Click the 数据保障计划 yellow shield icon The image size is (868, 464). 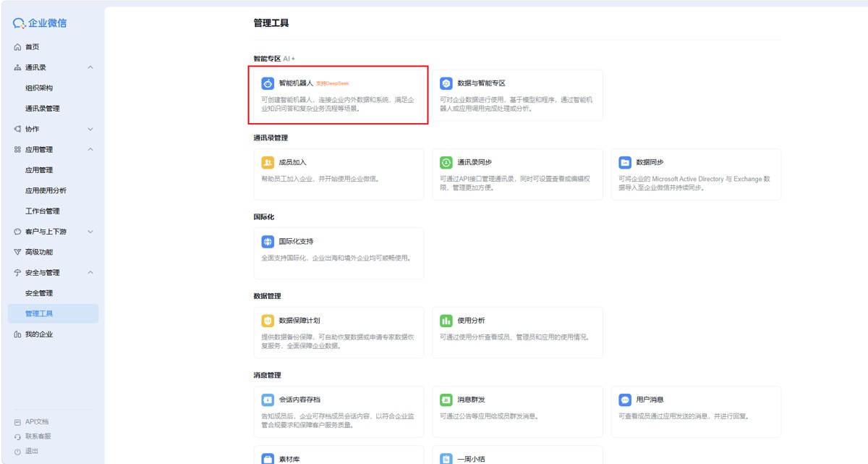[268, 321]
